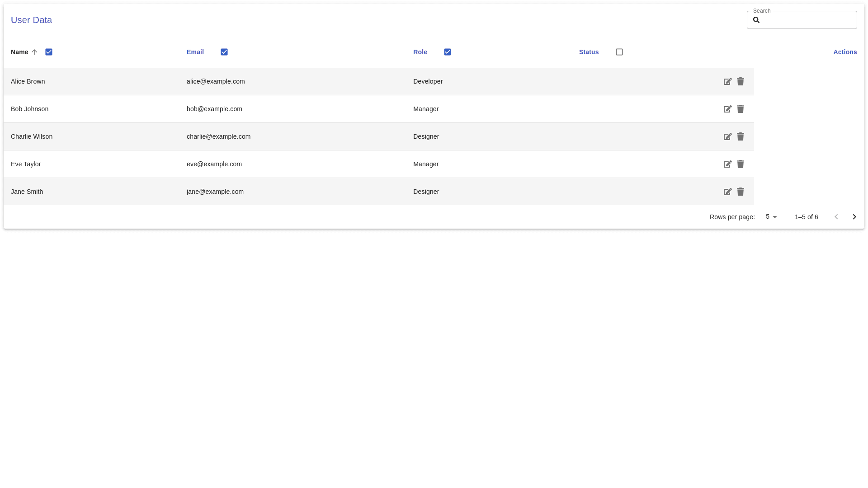Enable the Status column checkbox
The width and height of the screenshot is (868, 488).
pyautogui.click(x=619, y=52)
